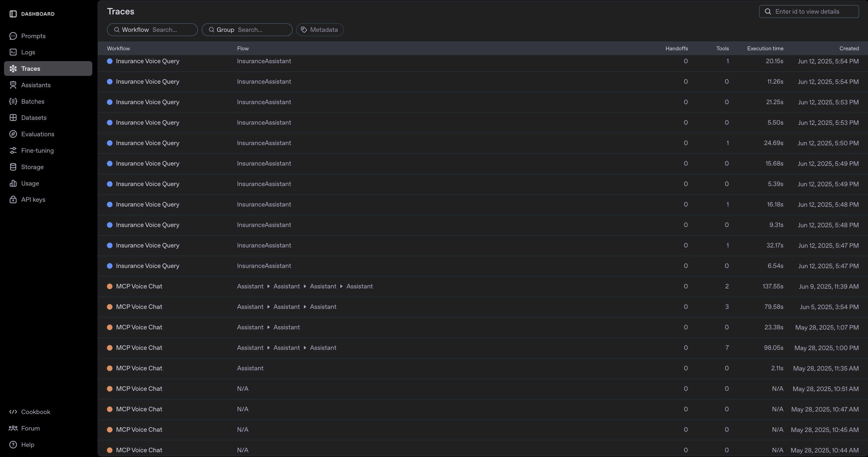Click the API keys lock icon
The width and height of the screenshot is (868, 457).
pos(13,199)
